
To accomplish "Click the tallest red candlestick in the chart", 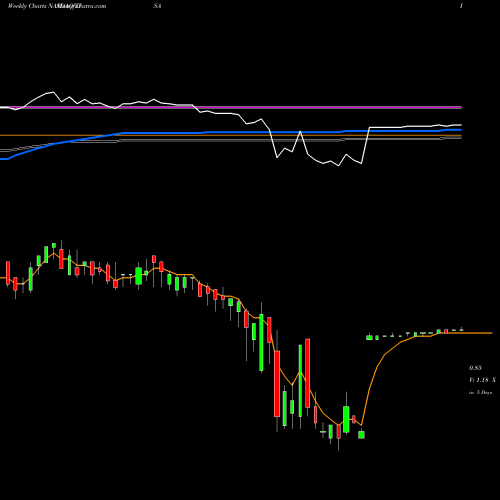I will pos(308,373).
